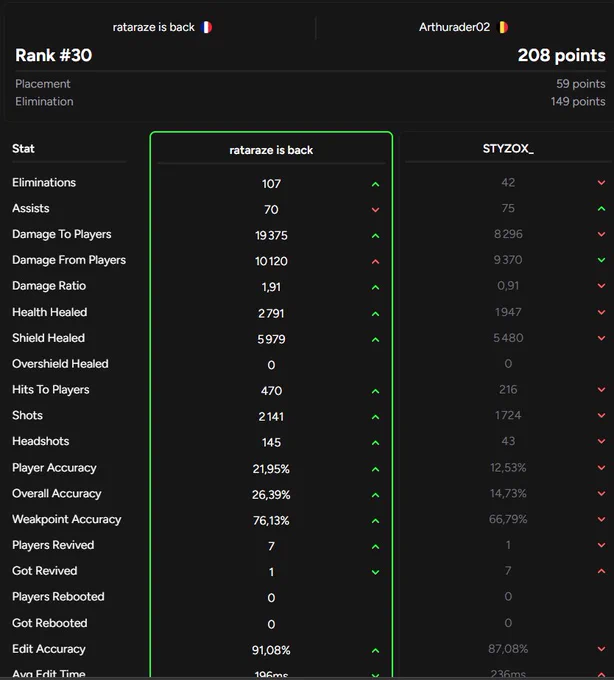Click the Damage To Players label
This screenshot has width=614, height=680.
(x=62, y=234)
